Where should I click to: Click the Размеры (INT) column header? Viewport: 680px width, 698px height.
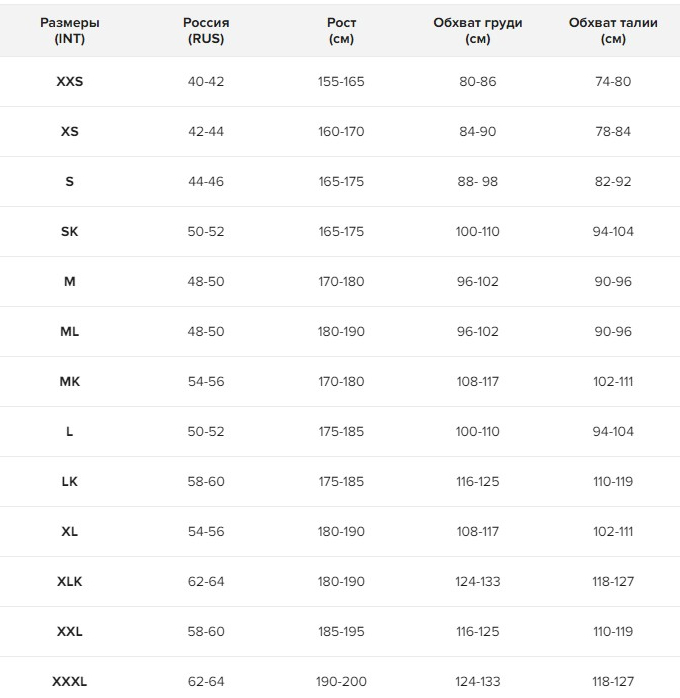pyautogui.click(x=70, y=30)
